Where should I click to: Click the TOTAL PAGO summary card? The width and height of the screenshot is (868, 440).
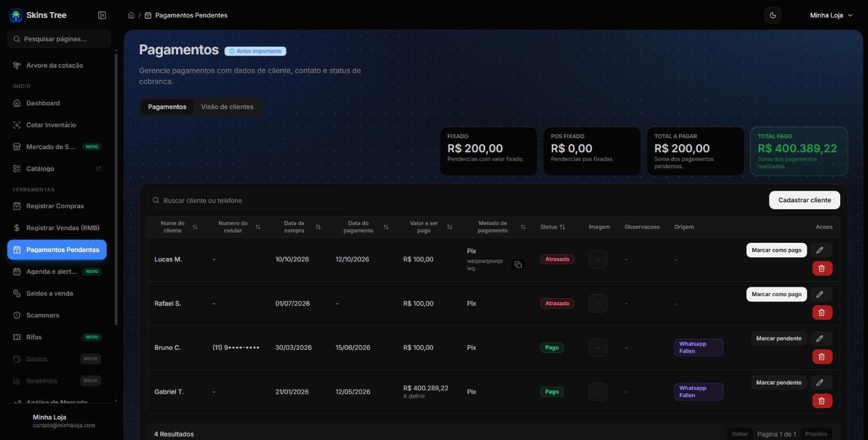[799, 151]
